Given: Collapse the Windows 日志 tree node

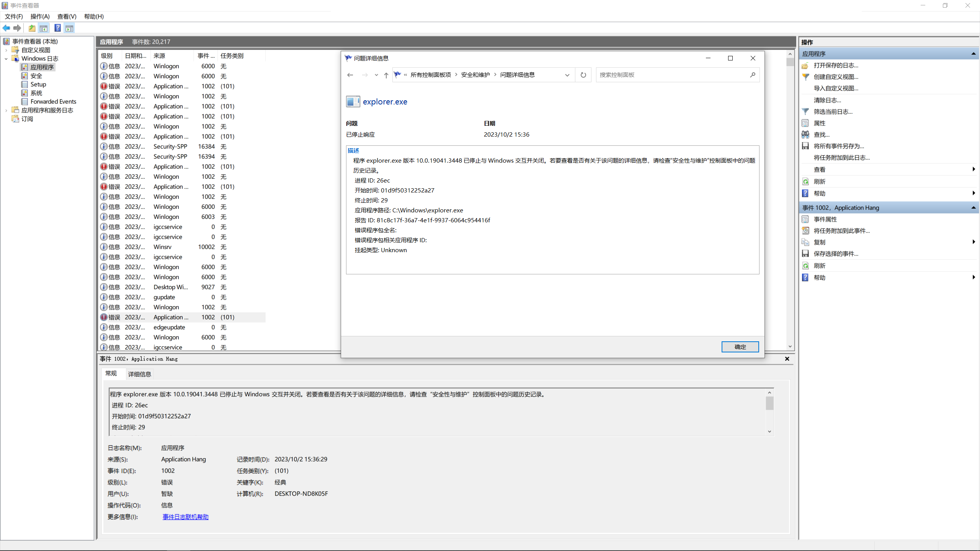Looking at the screenshot, I should pyautogui.click(x=6, y=59).
